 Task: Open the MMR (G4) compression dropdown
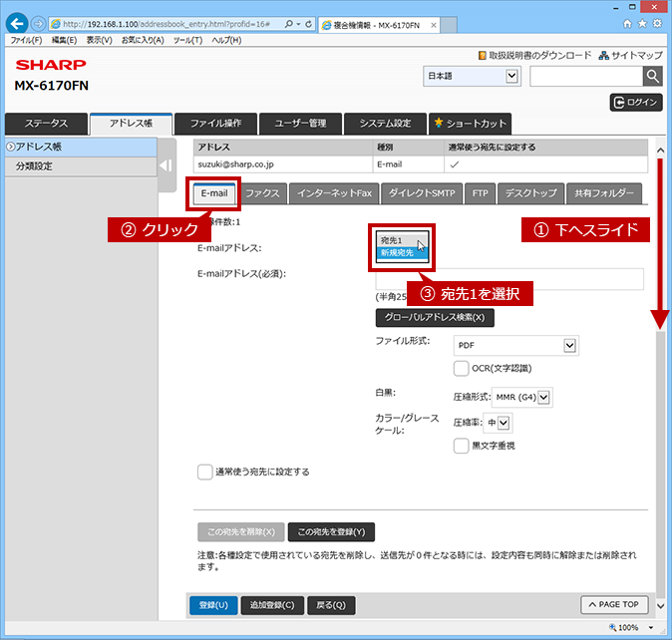(522, 397)
